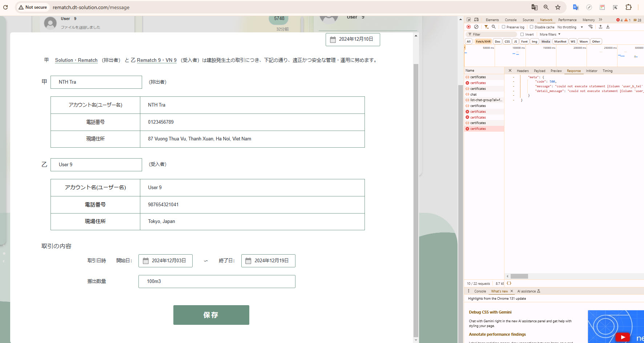The image size is (644, 343).
Task: Bookmark this page with the star icon
Action: (x=558, y=7)
